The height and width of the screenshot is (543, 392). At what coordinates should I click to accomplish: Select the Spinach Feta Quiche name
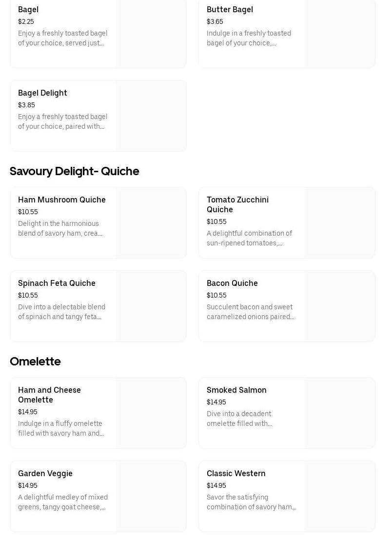[x=57, y=283]
